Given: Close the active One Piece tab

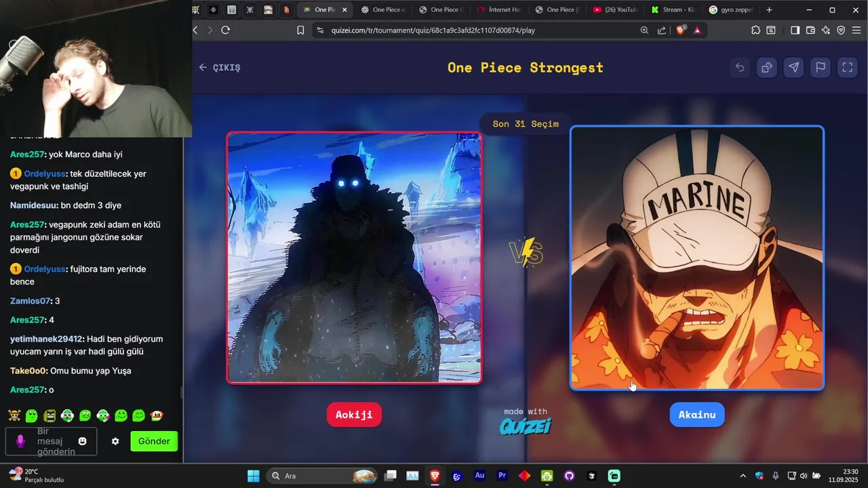Looking at the screenshot, I should pos(344,10).
